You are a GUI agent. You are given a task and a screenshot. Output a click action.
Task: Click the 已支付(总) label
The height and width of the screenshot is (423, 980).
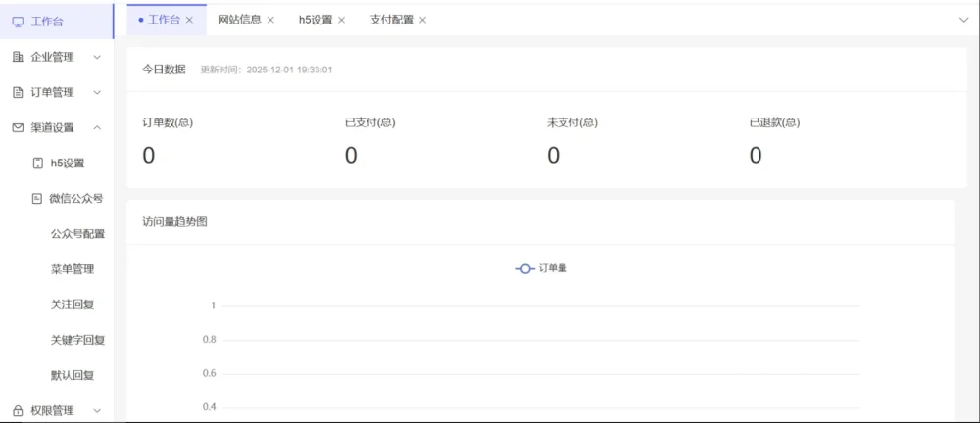(x=370, y=123)
